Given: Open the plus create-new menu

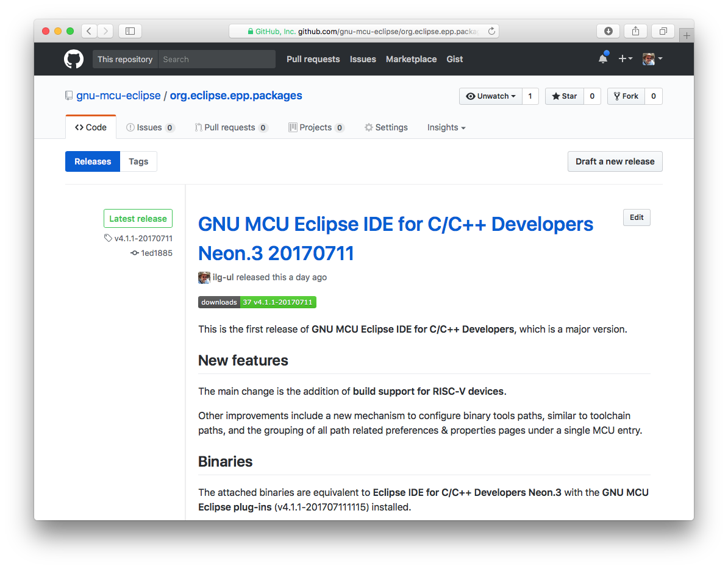Looking at the screenshot, I should [x=625, y=58].
